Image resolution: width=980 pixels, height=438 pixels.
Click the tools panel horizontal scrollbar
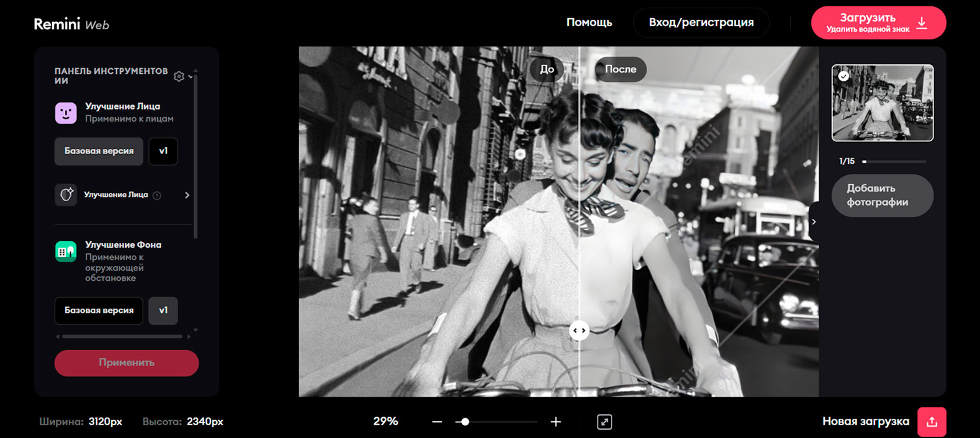[122, 336]
